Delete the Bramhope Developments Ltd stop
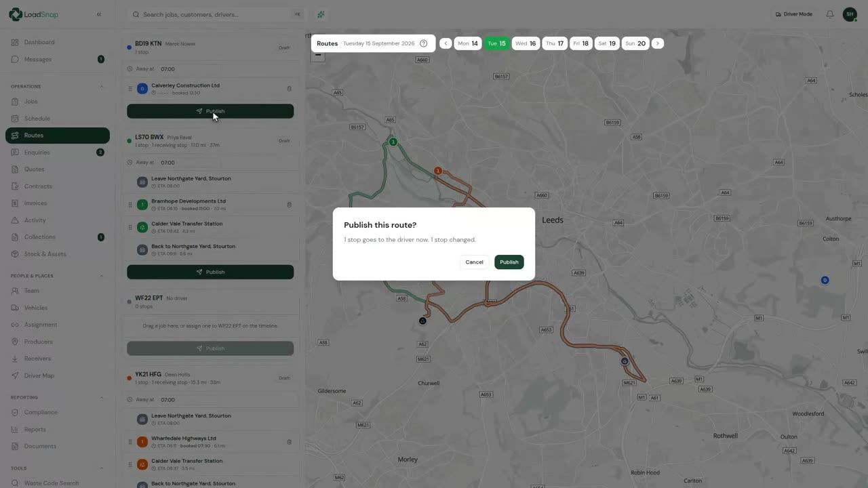This screenshot has height=488, width=868. click(290, 205)
